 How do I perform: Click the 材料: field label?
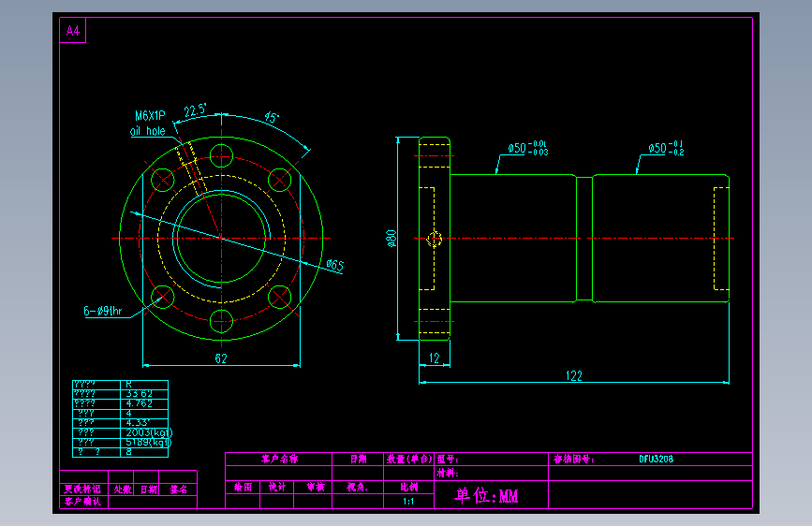click(448, 473)
